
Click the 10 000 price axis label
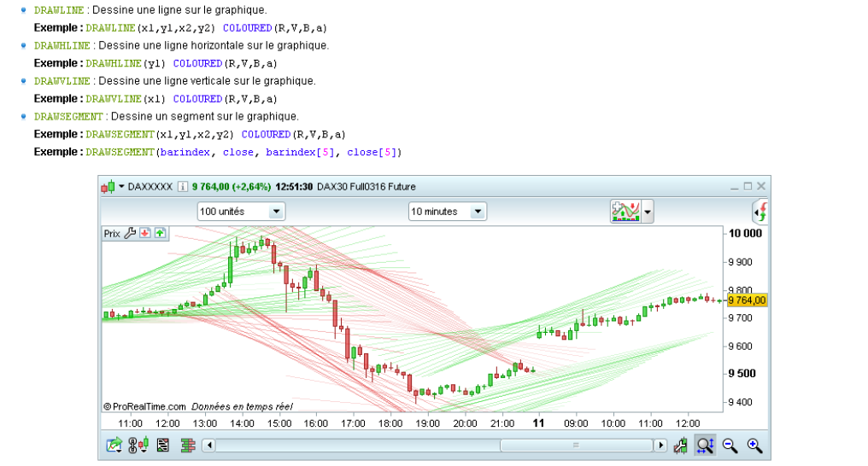click(x=746, y=233)
